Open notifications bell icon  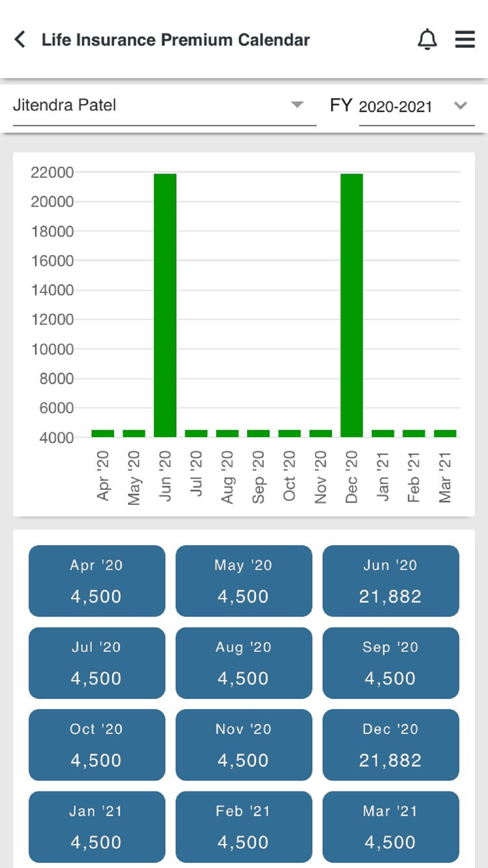click(x=427, y=40)
